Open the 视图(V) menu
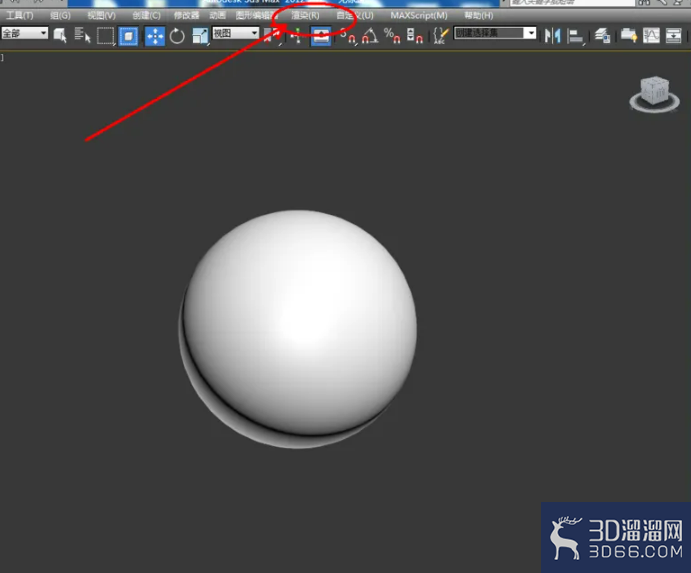This screenshot has width=691, height=573. (x=101, y=16)
